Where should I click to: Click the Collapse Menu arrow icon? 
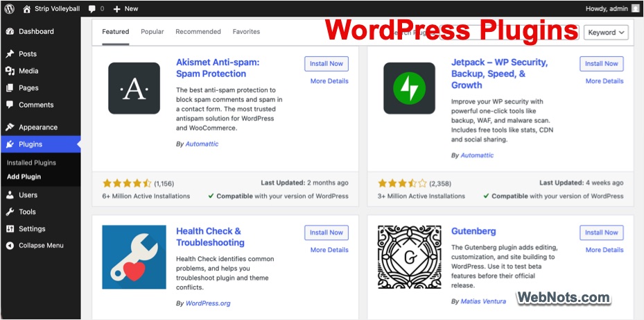pos(10,246)
